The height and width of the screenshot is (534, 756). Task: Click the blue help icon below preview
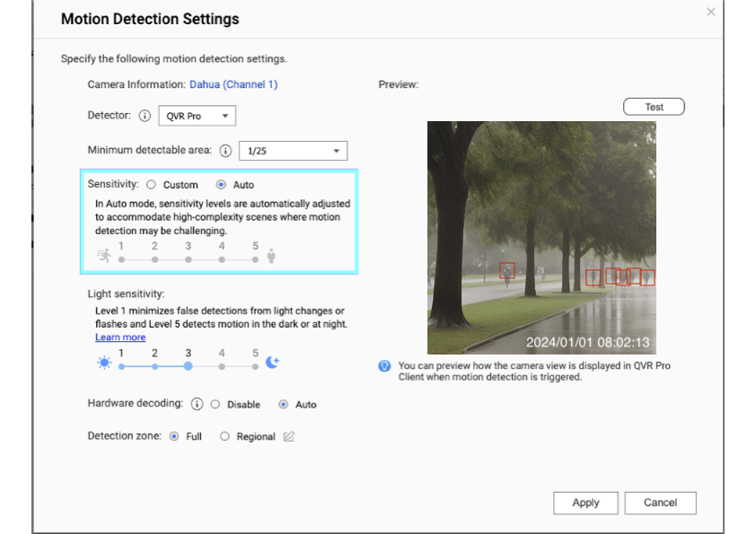click(x=384, y=366)
